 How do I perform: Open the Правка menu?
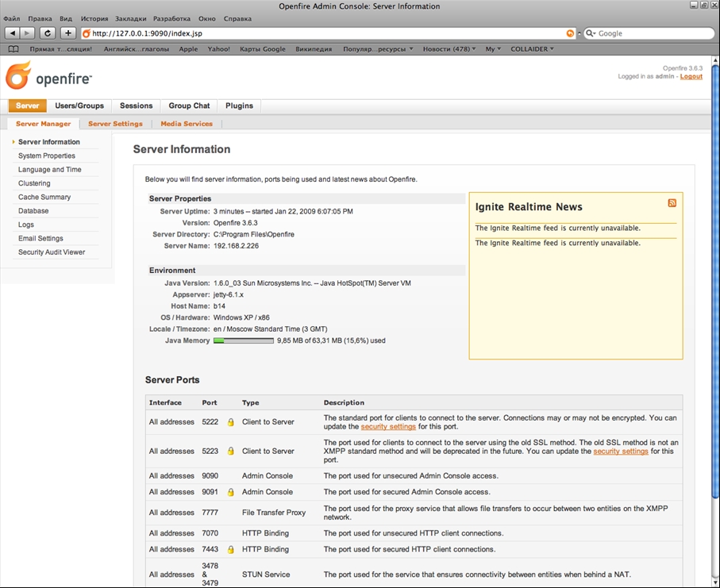[x=40, y=19]
